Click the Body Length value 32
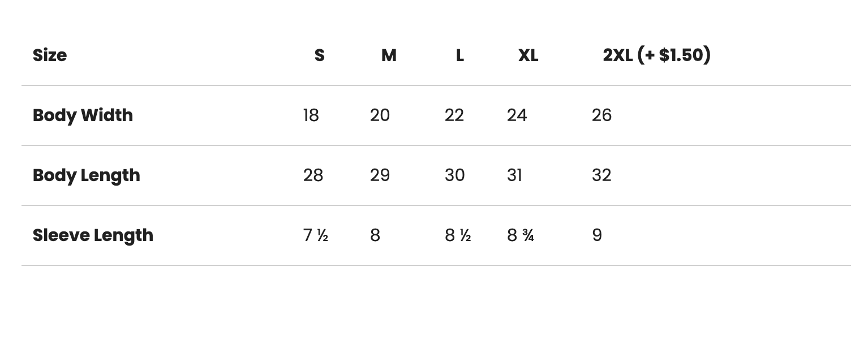Screen dimensions: 868x361 (x=601, y=175)
